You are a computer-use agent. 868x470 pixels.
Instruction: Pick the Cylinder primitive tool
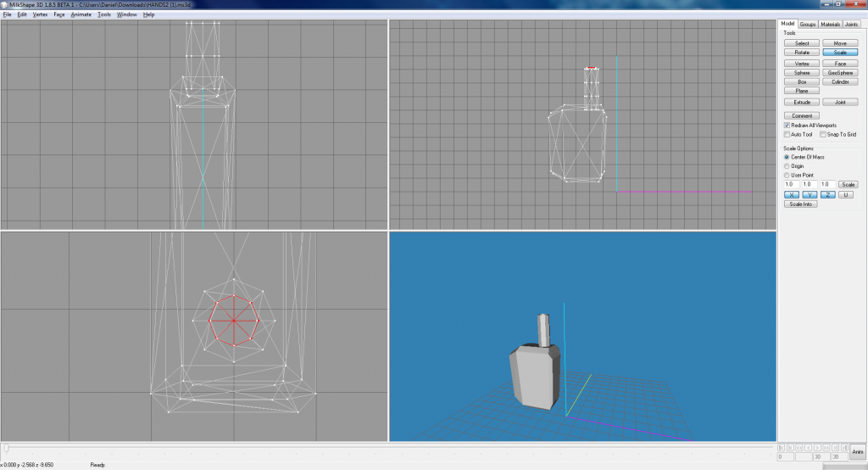(x=840, y=82)
